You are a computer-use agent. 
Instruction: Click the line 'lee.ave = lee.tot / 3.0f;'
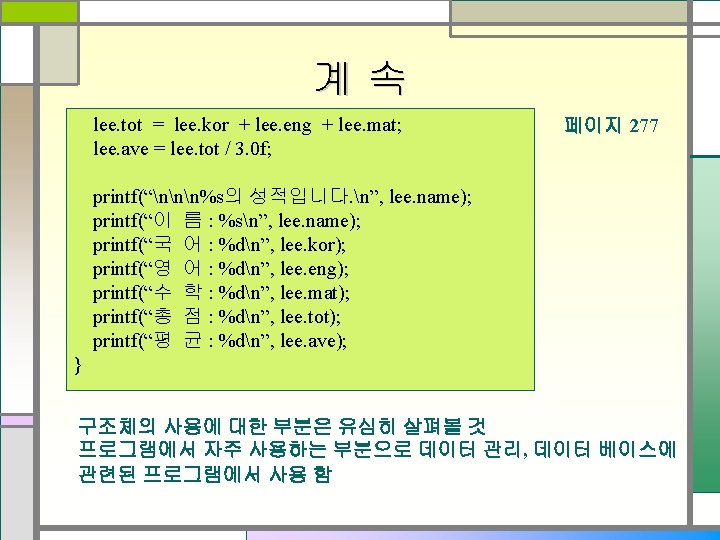click(x=182, y=149)
